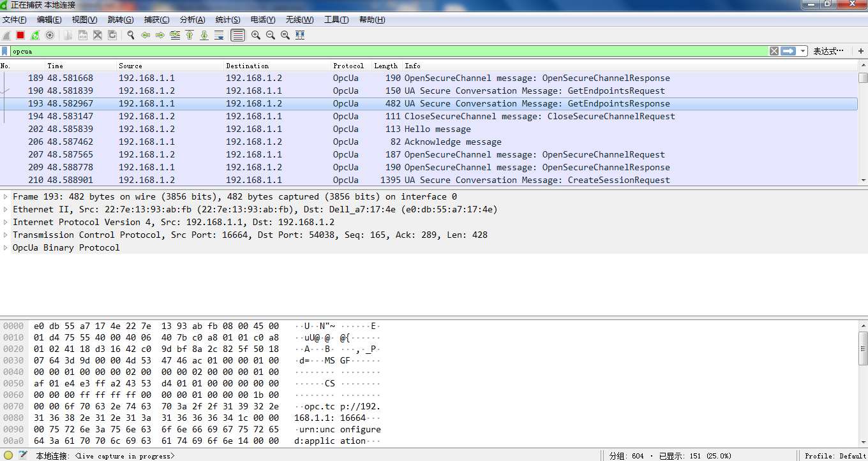Expand the Frame 193 tree node
Viewport: 868px width, 461px height.
coord(6,196)
